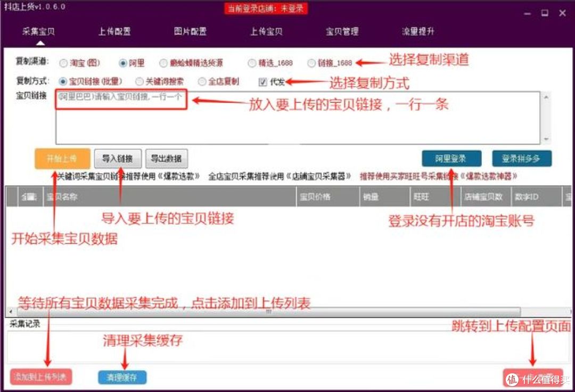Viewport: 575px width, 392px height.
Task: Click the 宝贝名称 column header
Action: click(170, 197)
